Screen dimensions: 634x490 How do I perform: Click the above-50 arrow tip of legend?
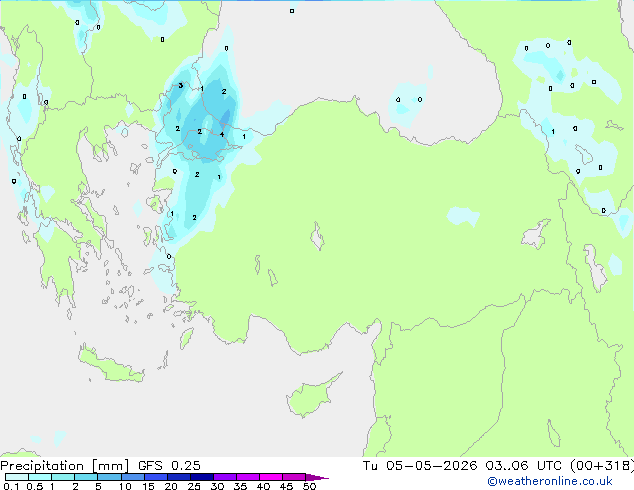(317, 477)
